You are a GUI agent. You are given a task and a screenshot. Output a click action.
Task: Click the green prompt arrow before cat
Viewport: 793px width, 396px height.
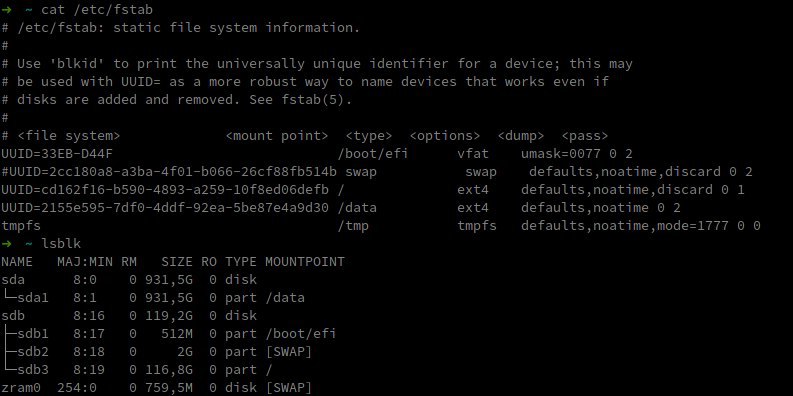pos(6,10)
